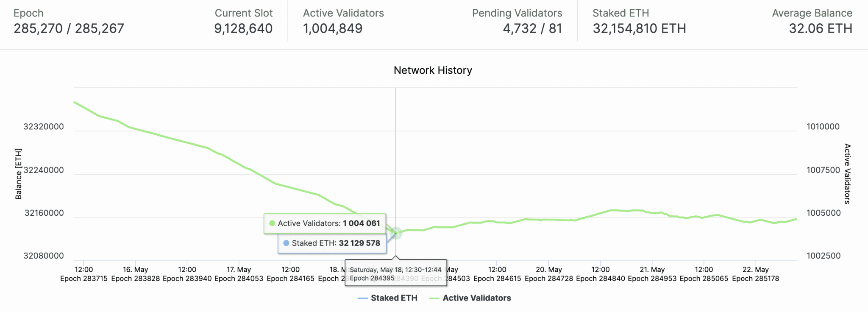This screenshot has width=868, height=312.
Task: Open the epoch value 285,270 / 285,267
Action: tap(69, 28)
